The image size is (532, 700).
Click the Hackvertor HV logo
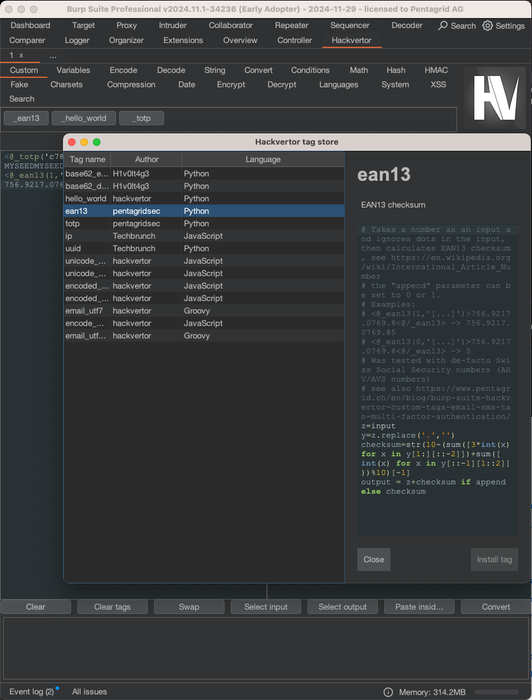pos(495,98)
